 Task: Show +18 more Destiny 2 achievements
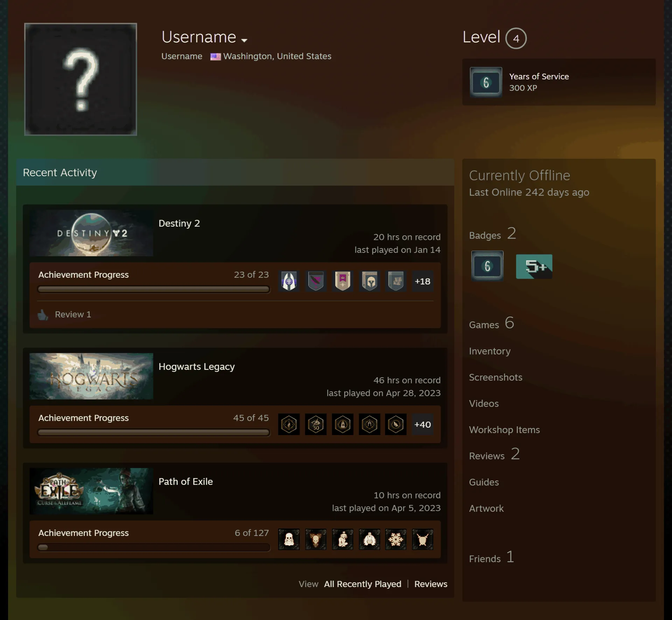[422, 281]
